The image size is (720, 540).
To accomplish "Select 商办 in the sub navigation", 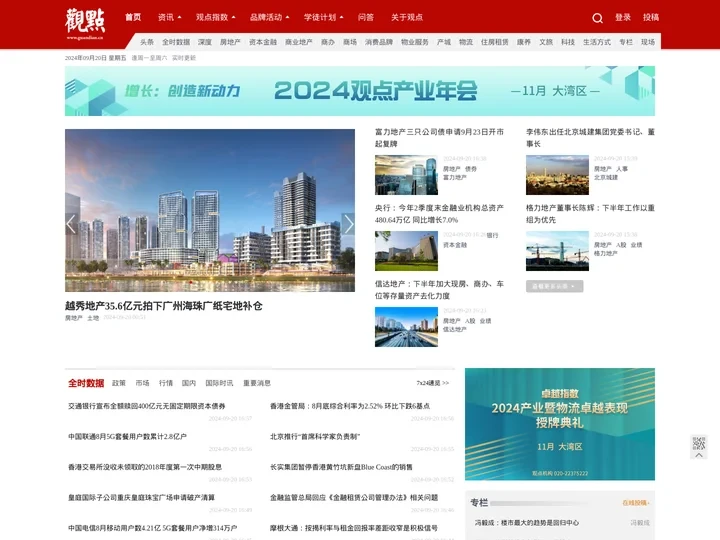I will (x=328, y=42).
